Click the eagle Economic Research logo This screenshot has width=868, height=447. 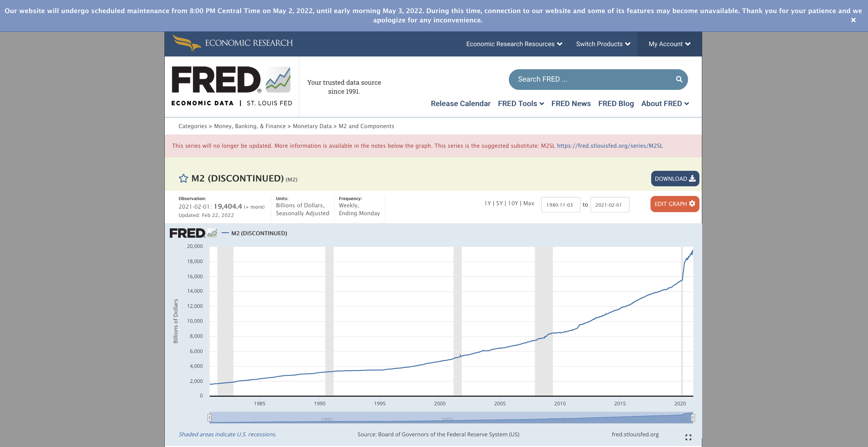(232, 43)
